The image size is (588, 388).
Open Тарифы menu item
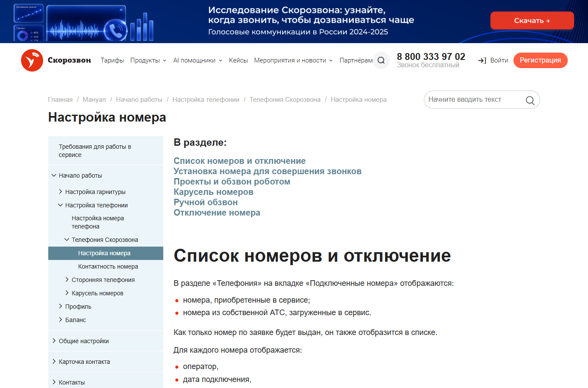[x=112, y=60]
